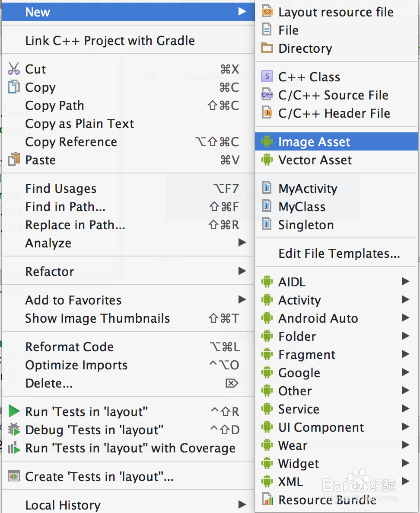Choose Vector Asset from the New menu
The height and width of the screenshot is (513, 420).
(x=336, y=160)
